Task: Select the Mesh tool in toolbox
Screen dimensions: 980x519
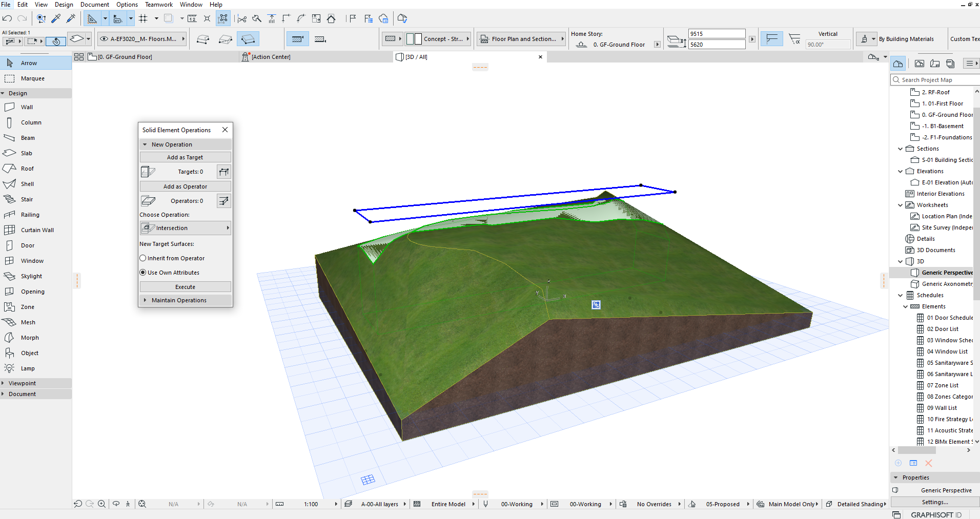Action: click(x=28, y=322)
